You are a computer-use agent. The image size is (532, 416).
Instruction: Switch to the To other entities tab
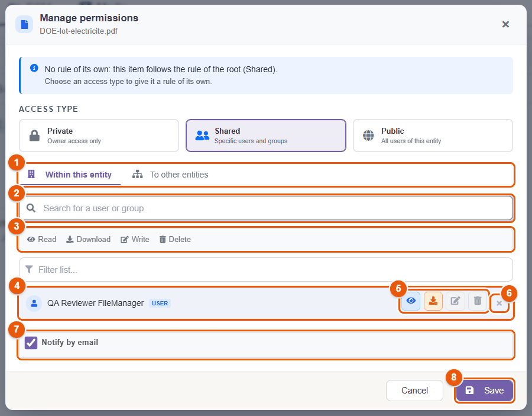click(x=170, y=175)
